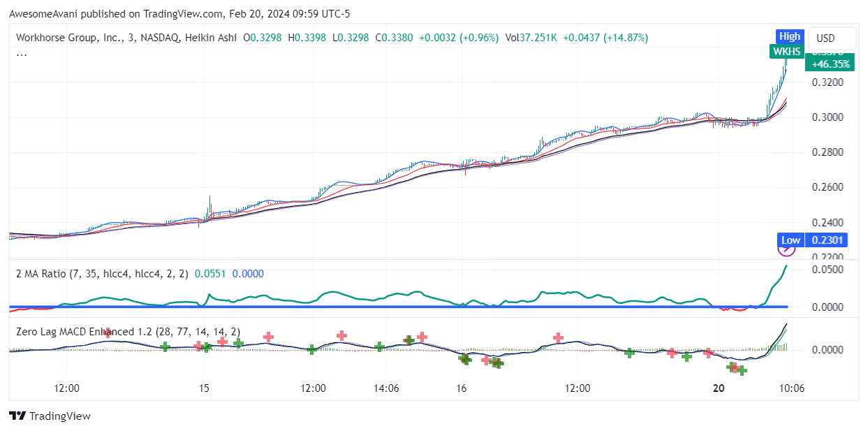
Task: Click the three-dots legend expander
Action: click(x=22, y=53)
